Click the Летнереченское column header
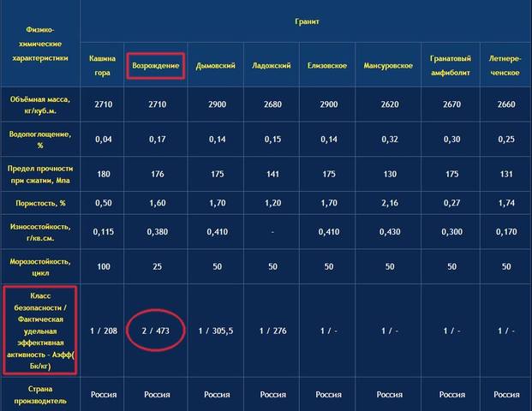Viewport: 532px width, 411px height. [505, 65]
